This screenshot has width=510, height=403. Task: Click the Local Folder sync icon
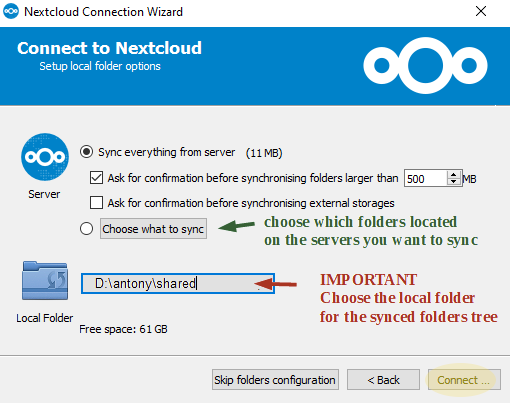[x=45, y=281]
